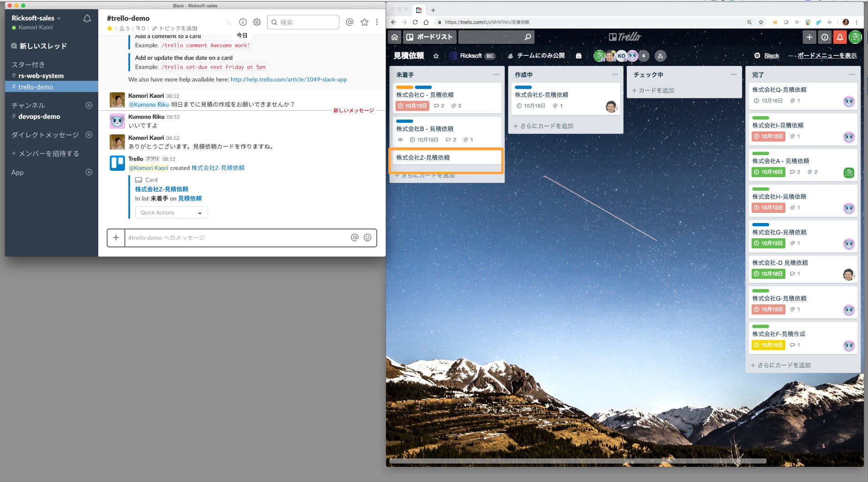Open Trello notifications red bell

click(x=840, y=37)
